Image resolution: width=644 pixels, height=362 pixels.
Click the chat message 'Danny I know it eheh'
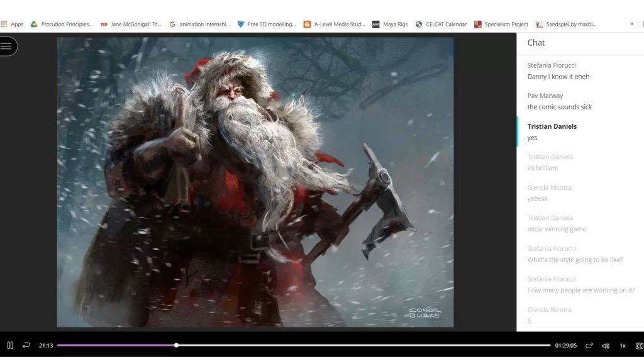(x=558, y=76)
